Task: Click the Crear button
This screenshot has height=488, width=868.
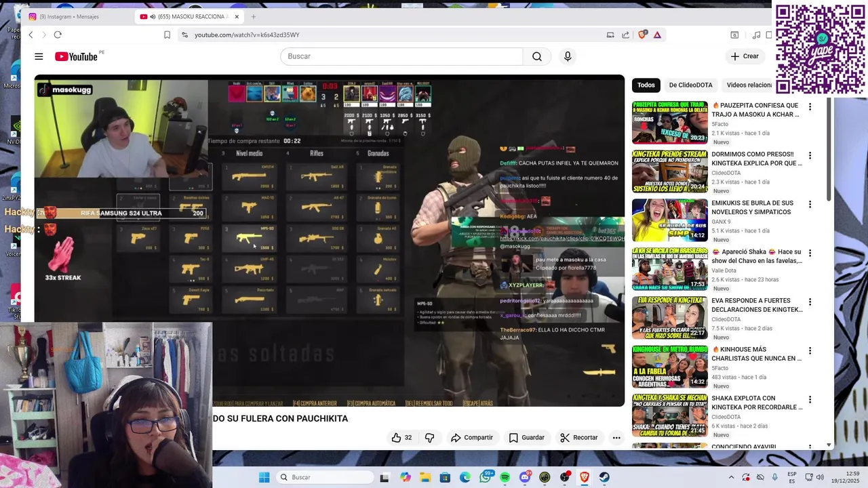Action: point(745,56)
